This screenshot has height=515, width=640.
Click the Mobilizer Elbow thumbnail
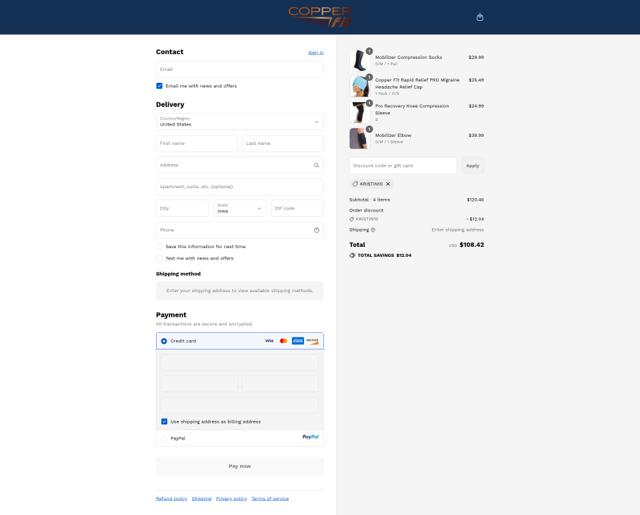tap(360, 138)
